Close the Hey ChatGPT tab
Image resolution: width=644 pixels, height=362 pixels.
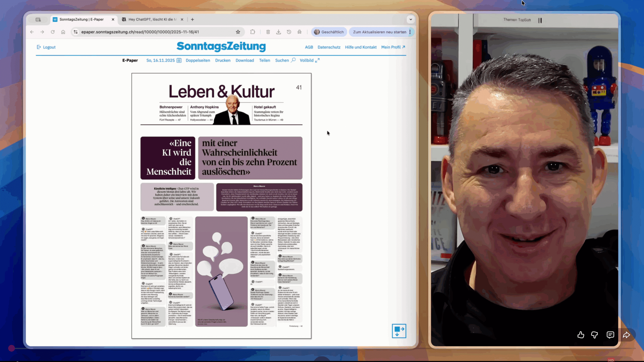[182, 19]
